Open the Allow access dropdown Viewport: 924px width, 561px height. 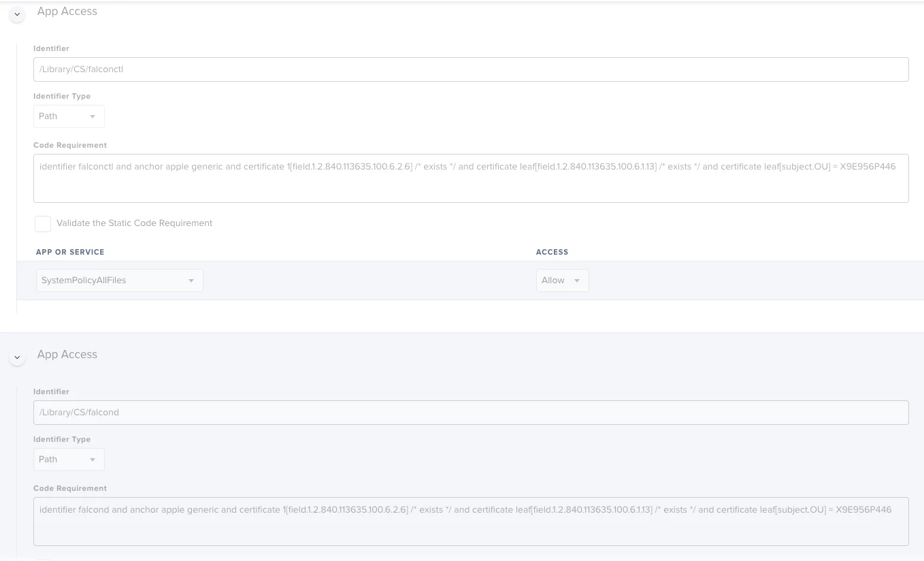[562, 280]
